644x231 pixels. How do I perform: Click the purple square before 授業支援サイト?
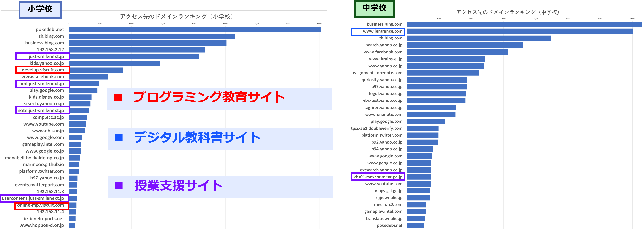pyautogui.click(x=119, y=186)
